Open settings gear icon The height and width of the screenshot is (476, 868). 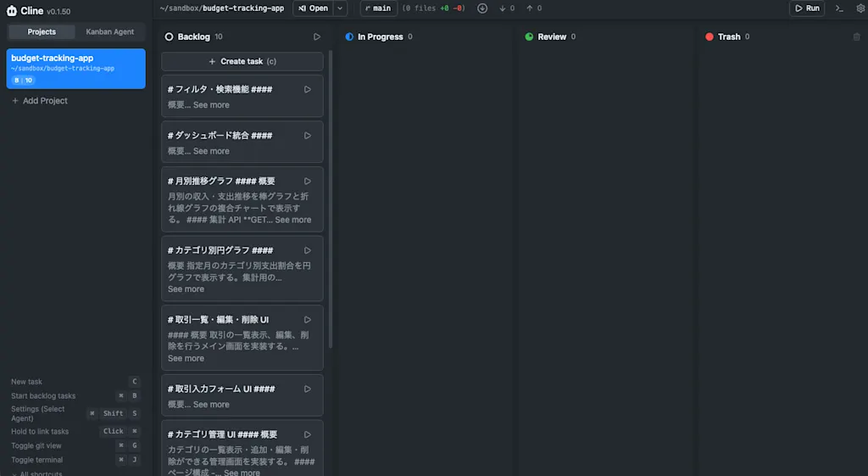coord(861,8)
